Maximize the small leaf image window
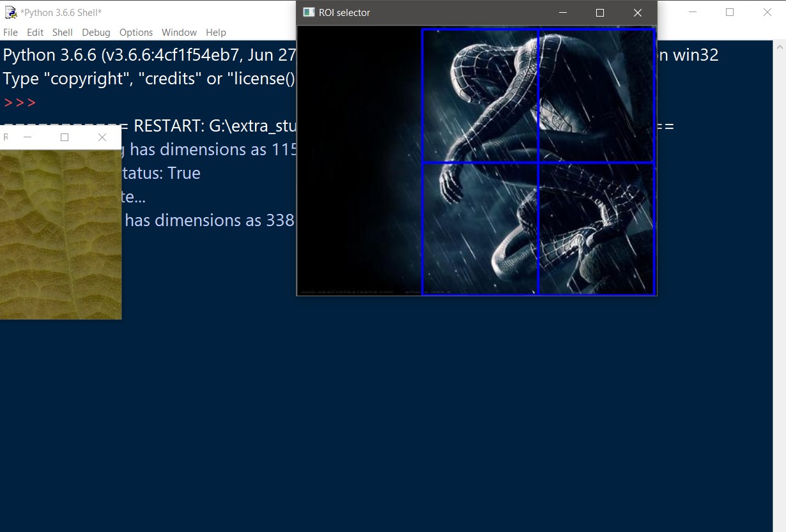Viewport: 786px width, 532px height. pos(65,137)
